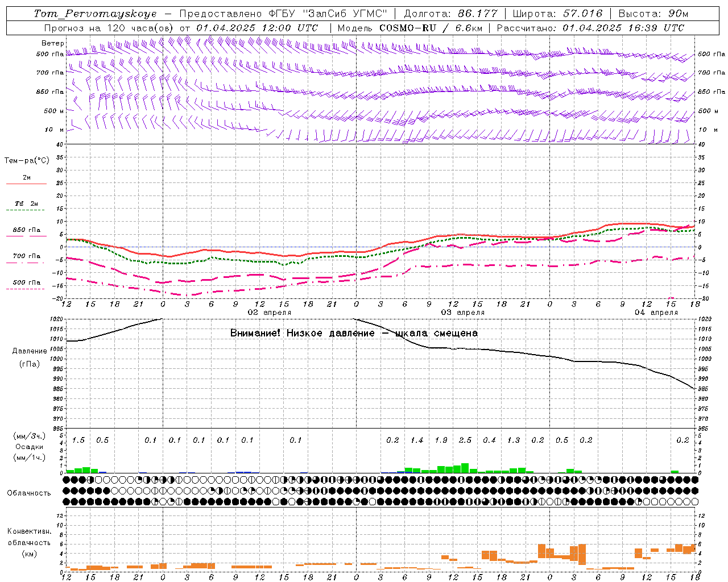The image size is (728, 582).
Task: Click the 1.3 precipitation value
Action: 514,440
